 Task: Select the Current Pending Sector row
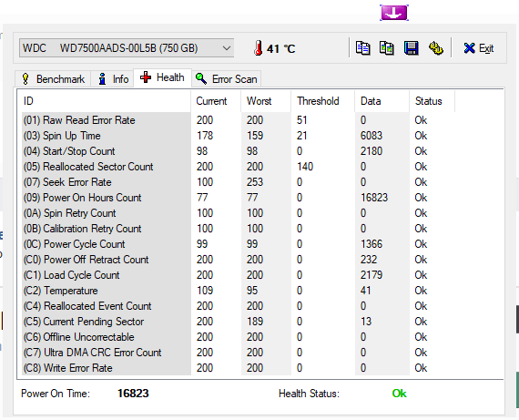pyautogui.click(x=261, y=322)
